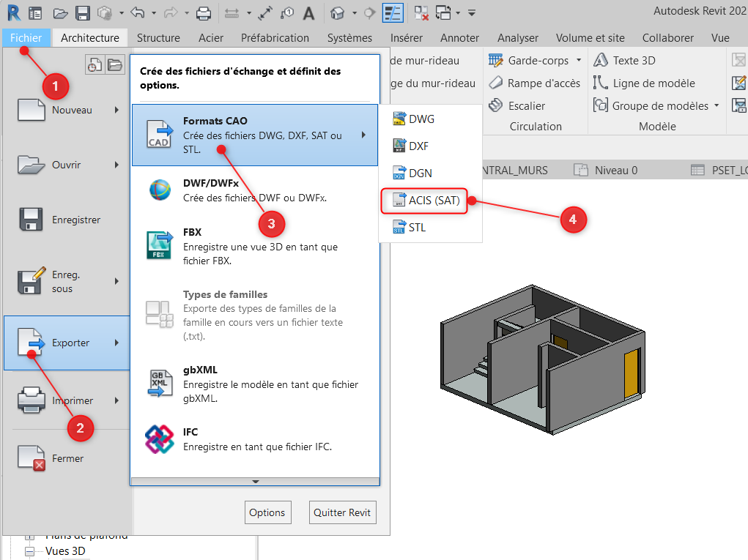Viewport: 748px width, 560px height.
Task: Switch to the Niveau 0 view tab
Action: tap(607, 170)
